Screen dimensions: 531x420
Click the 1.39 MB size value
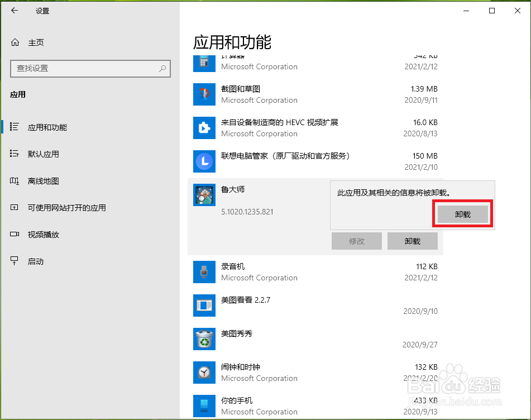(x=424, y=89)
